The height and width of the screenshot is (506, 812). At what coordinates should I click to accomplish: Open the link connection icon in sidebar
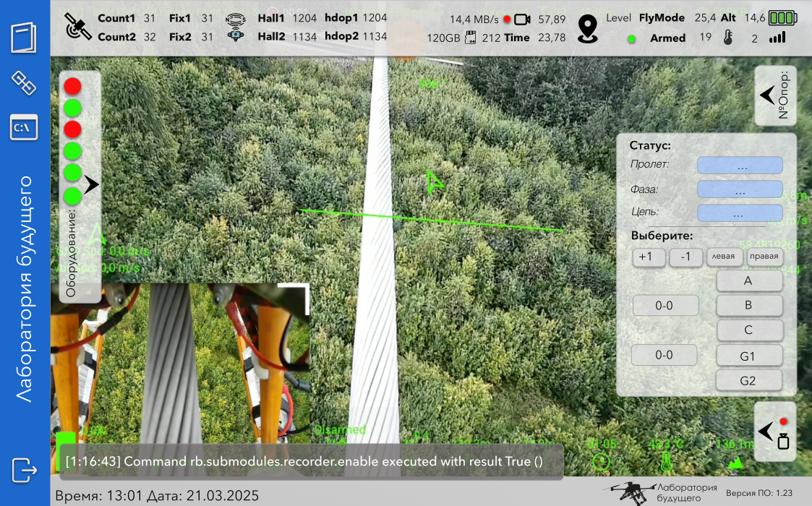coord(24,82)
